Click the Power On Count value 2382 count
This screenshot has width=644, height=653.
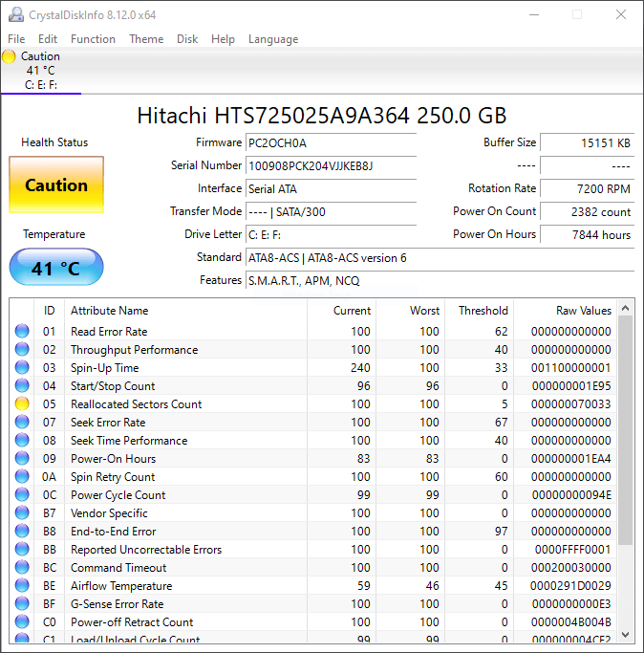coord(587,212)
